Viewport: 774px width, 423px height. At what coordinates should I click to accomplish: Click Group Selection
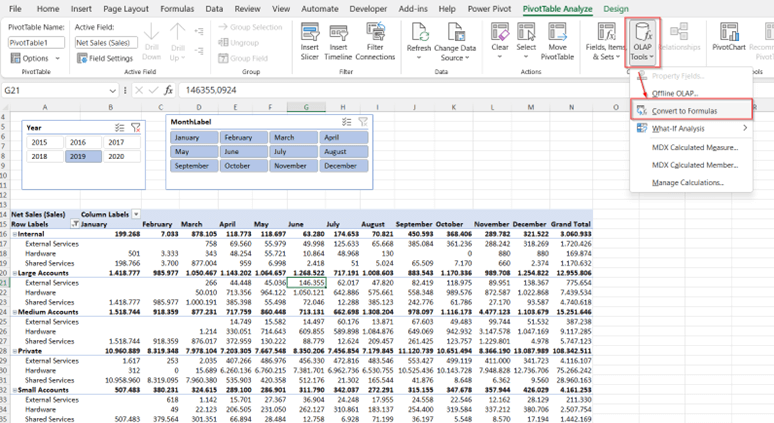tap(250, 27)
